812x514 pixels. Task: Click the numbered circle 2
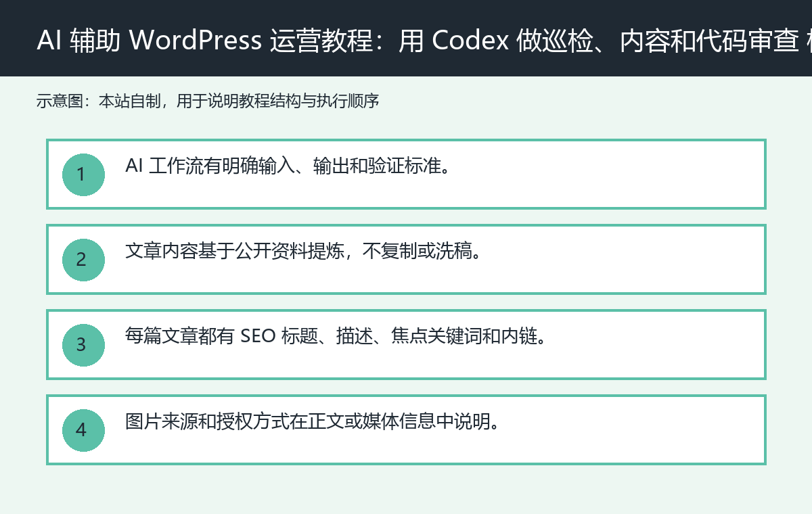click(x=83, y=260)
